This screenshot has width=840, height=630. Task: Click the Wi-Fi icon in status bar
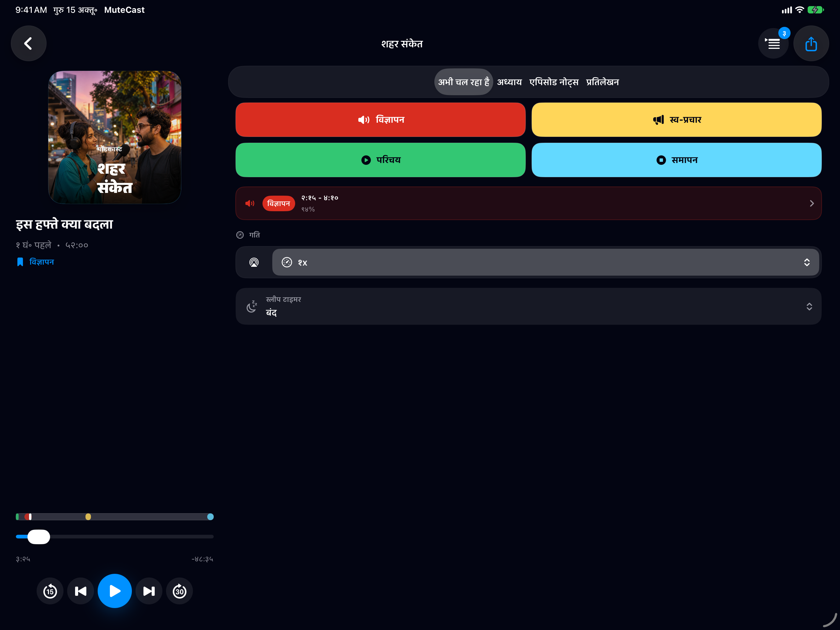click(x=800, y=10)
